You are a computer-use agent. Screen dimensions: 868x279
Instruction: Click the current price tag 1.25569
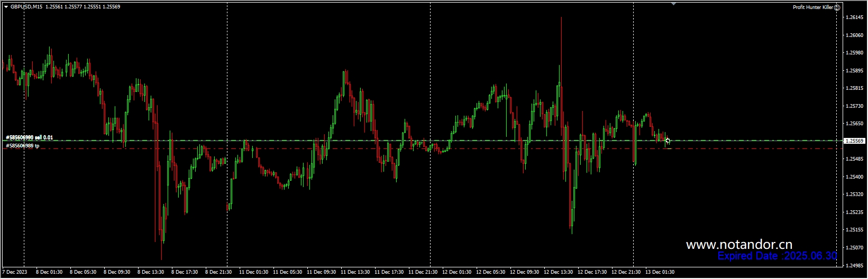click(854, 141)
